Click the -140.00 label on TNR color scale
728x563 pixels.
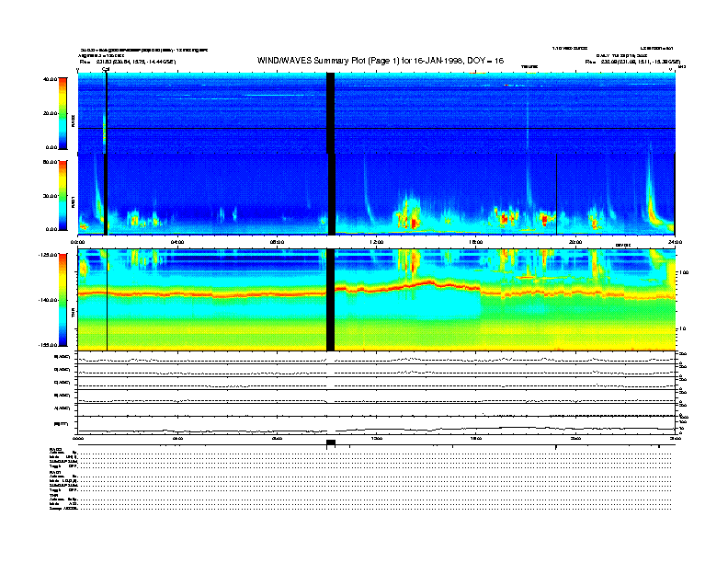point(48,300)
